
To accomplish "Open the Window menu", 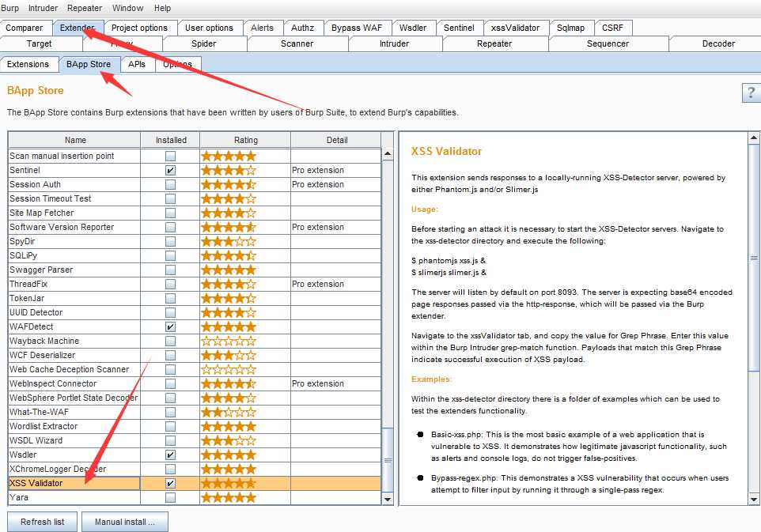I will 127,8.
